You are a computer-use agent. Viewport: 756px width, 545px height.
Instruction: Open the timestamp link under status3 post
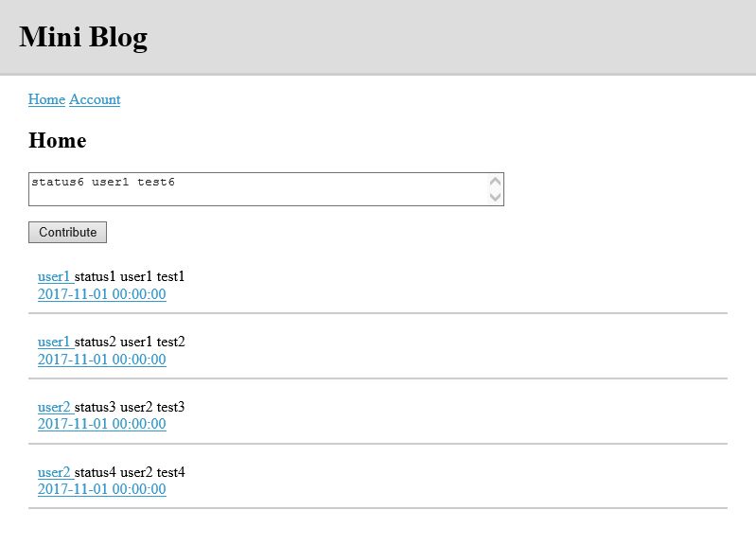pos(102,424)
